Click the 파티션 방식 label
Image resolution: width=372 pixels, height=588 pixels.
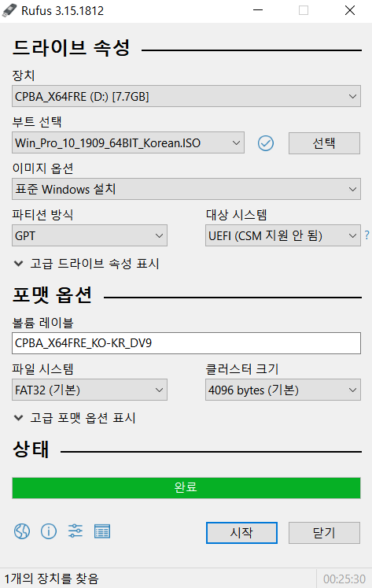pos(42,215)
